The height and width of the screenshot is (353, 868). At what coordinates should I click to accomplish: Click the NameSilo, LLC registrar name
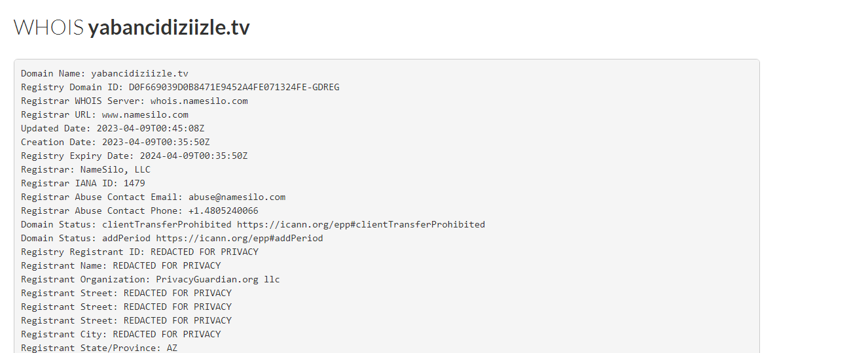115,169
